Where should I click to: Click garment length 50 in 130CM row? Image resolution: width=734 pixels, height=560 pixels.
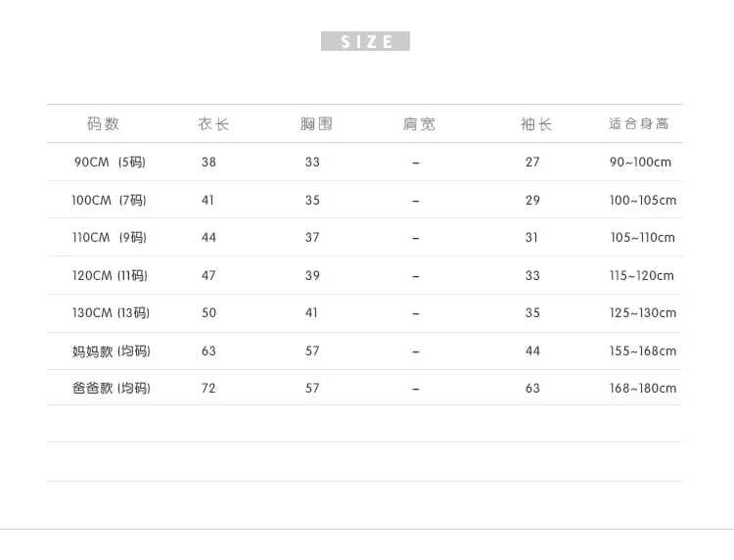(x=208, y=312)
